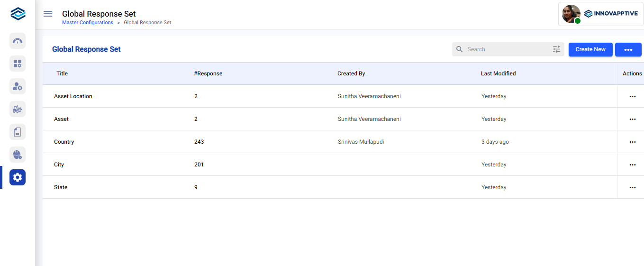Open the document forms sidebar icon
644x266 pixels.
coord(18,132)
